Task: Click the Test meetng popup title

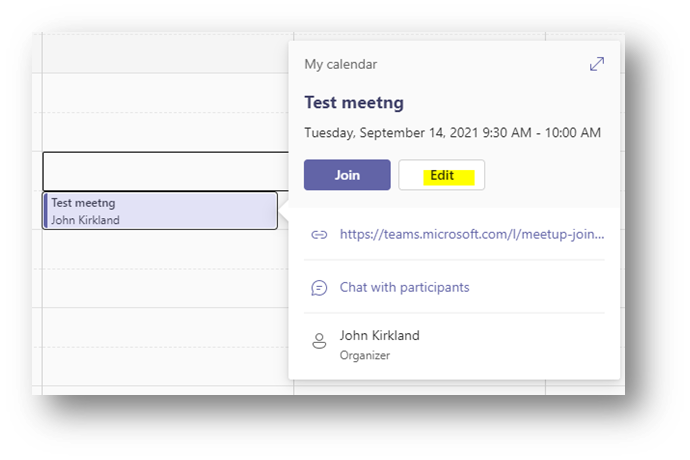Action: coord(353,102)
